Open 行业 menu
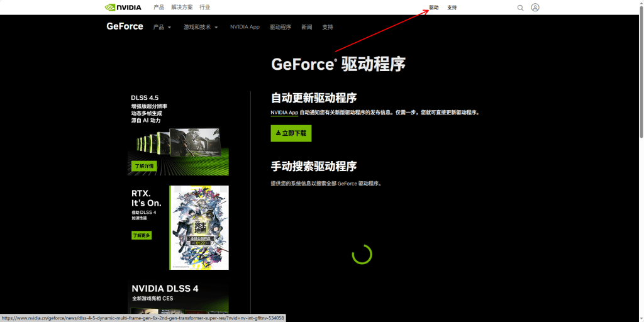The image size is (644, 322). click(205, 8)
